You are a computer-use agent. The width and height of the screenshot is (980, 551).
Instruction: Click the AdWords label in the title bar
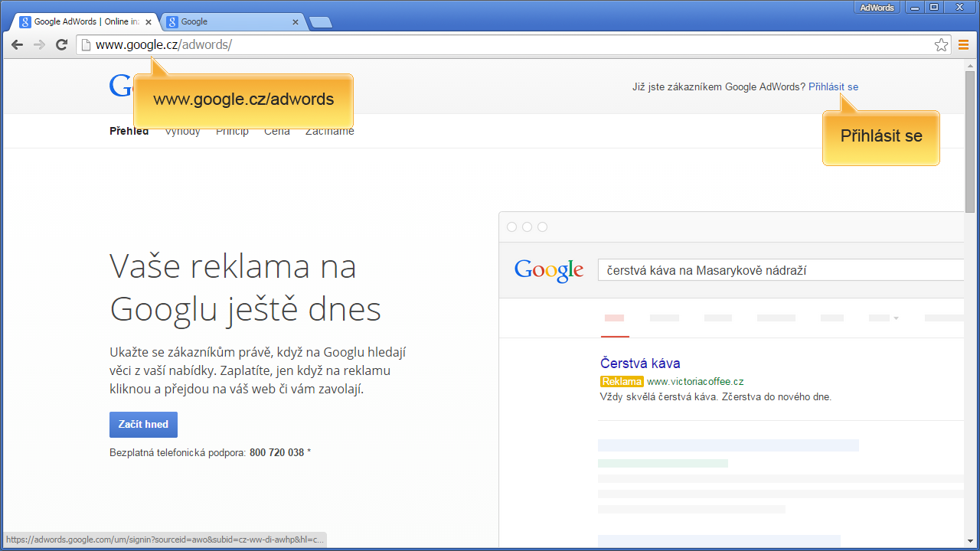tap(877, 8)
